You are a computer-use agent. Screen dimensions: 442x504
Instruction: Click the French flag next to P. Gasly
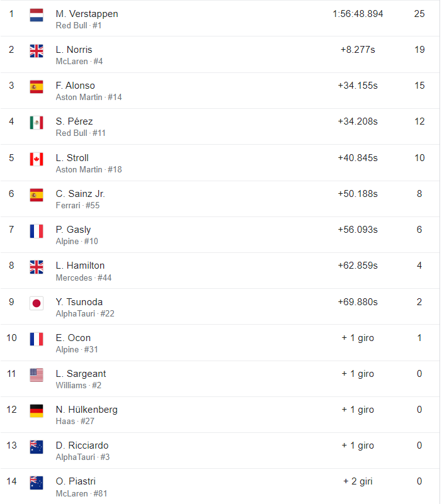pos(37,231)
